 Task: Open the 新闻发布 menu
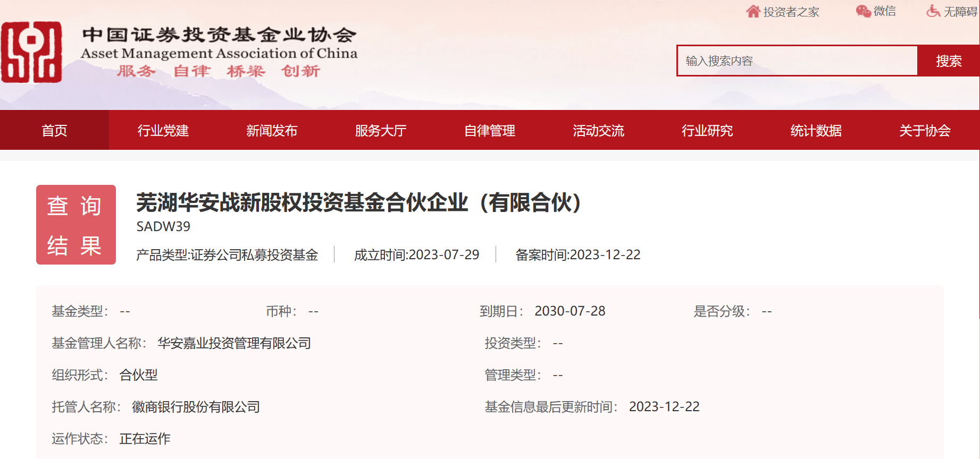(x=272, y=130)
